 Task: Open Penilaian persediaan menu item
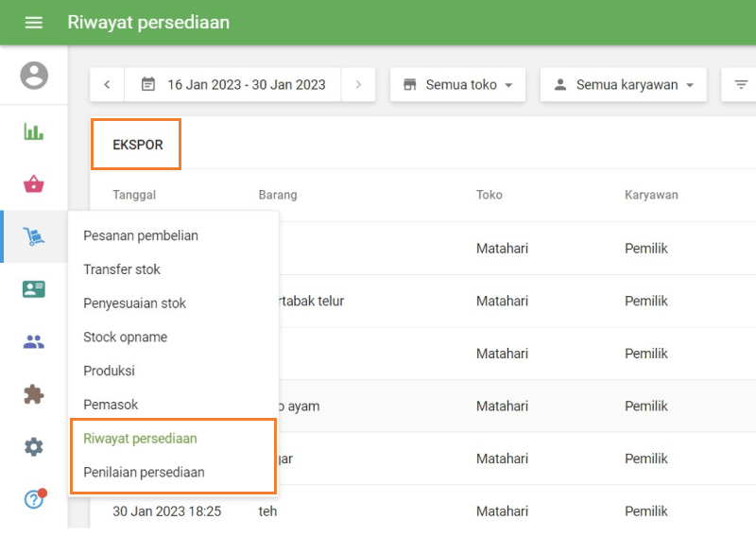(x=144, y=472)
